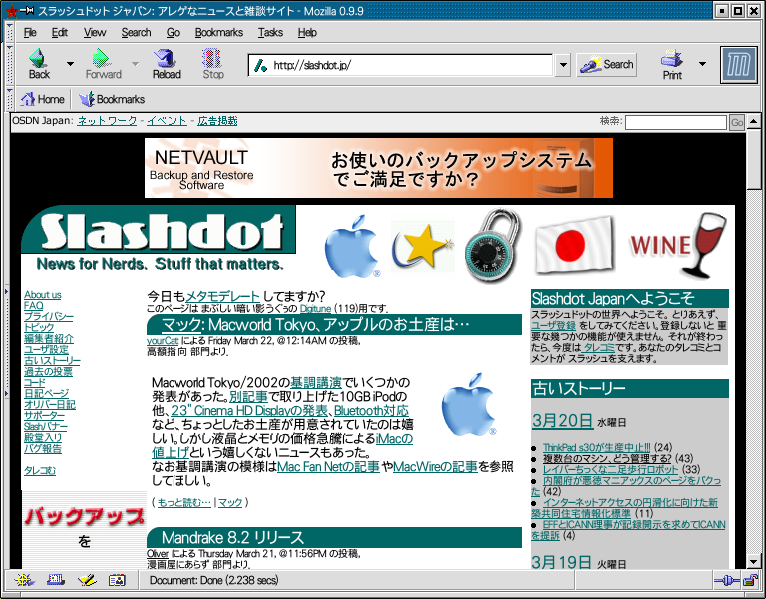Viewport: 766px width, 599px height.
Task: Open the FAQ sidebar link
Action: 34,305
